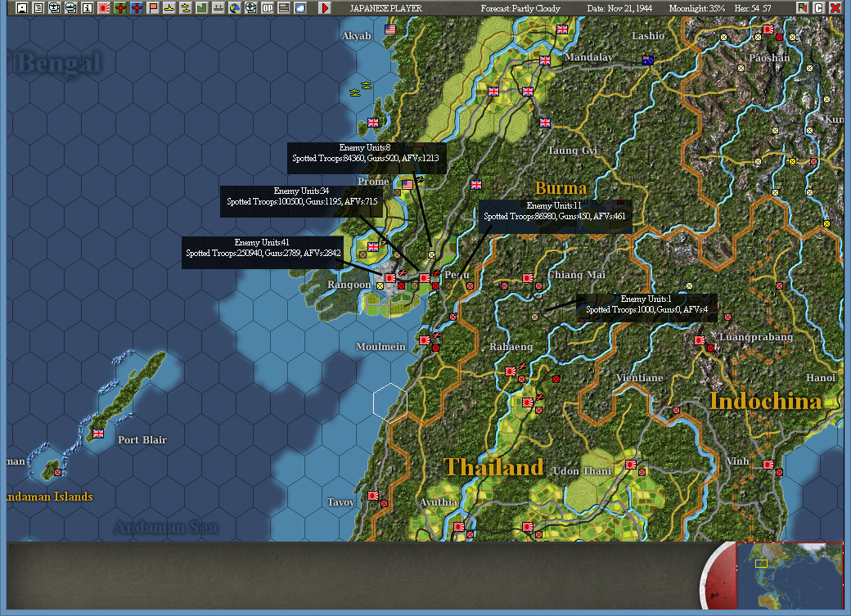Click the orange flag toolbar icon
The width and height of the screenshot is (851, 616).
153,7
